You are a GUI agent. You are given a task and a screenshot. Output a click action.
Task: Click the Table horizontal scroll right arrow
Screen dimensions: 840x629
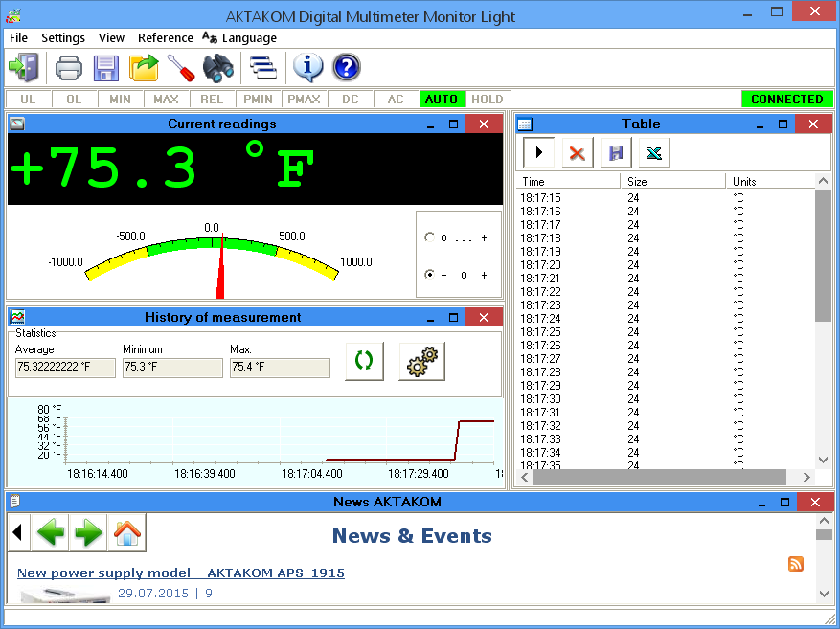pyautogui.click(x=806, y=477)
